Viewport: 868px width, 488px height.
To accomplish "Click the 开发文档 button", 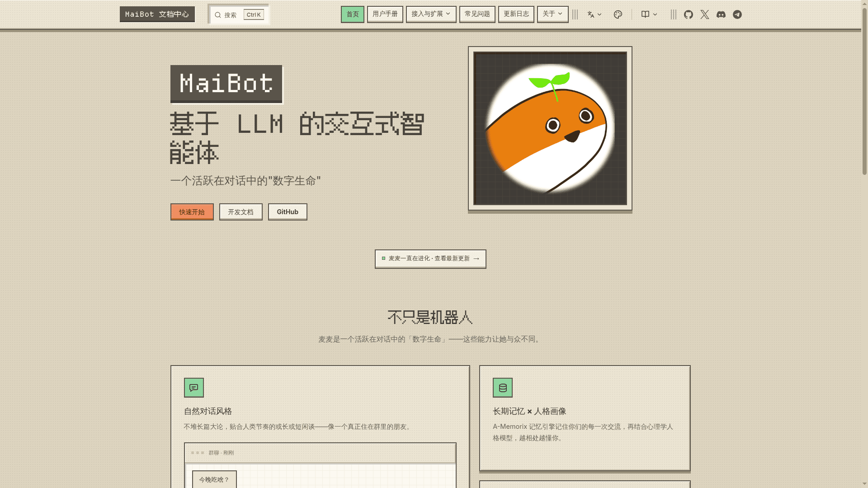I will (x=241, y=212).
